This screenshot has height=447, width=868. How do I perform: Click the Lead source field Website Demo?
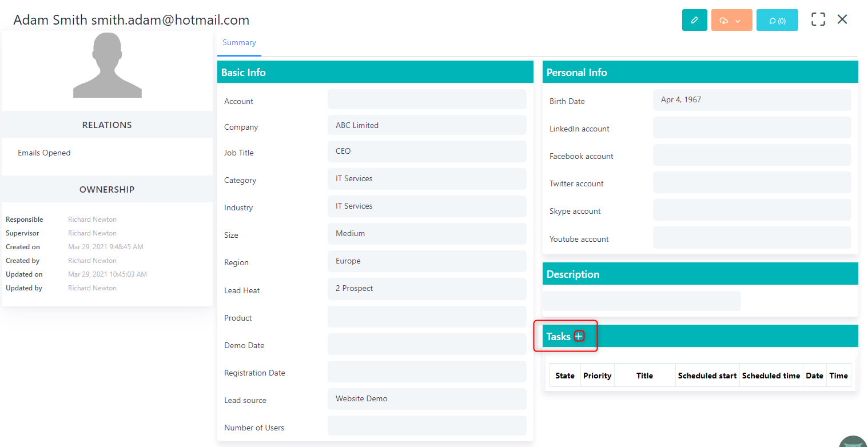pos(427,399)
